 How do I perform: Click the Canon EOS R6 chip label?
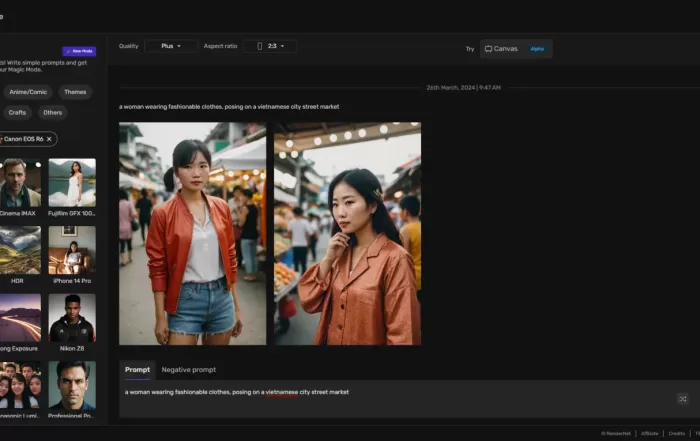click(24, 139)
